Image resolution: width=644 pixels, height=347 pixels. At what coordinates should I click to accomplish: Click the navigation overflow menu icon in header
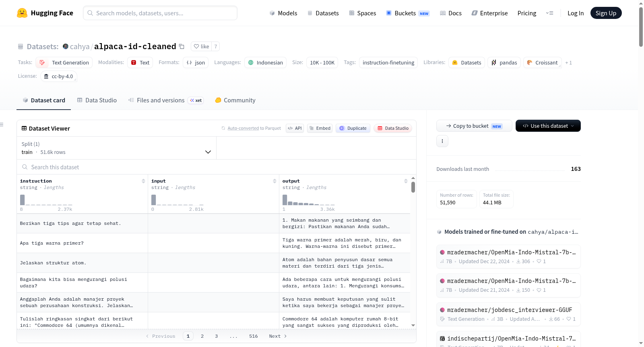pos(549,13)
